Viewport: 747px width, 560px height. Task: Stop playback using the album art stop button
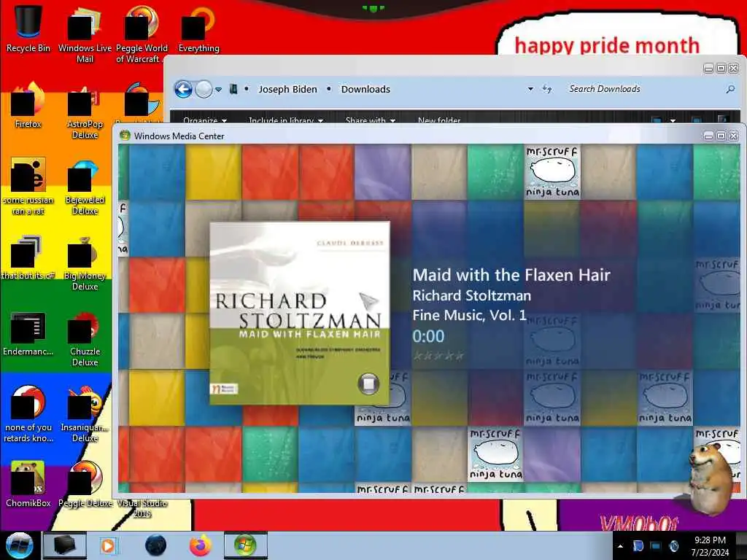click(368, 384)
